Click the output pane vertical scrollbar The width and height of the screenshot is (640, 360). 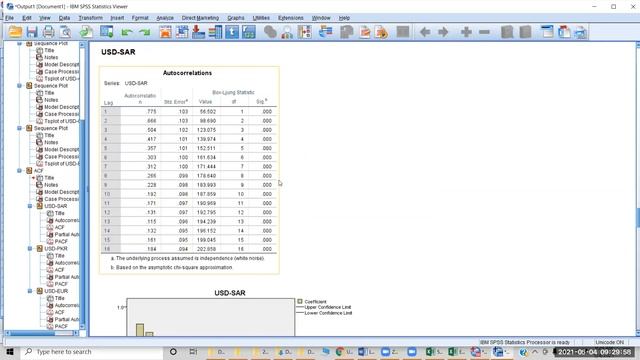pos(638,218)
